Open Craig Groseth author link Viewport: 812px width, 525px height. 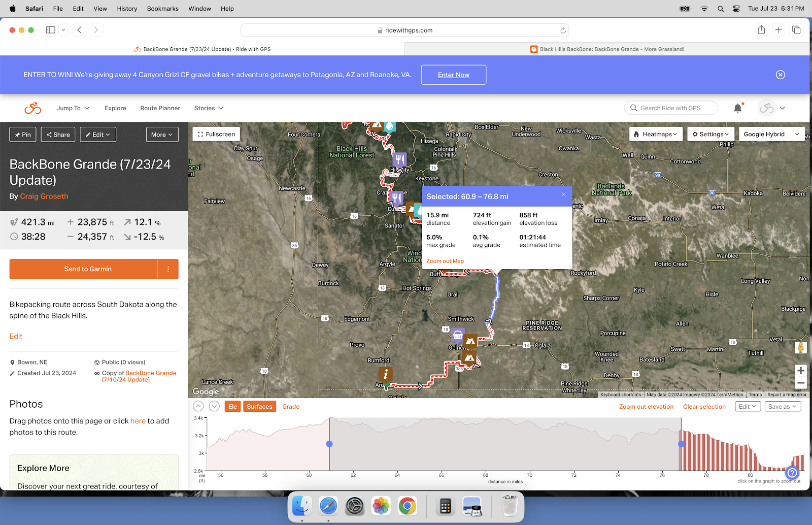coord(44,196)
